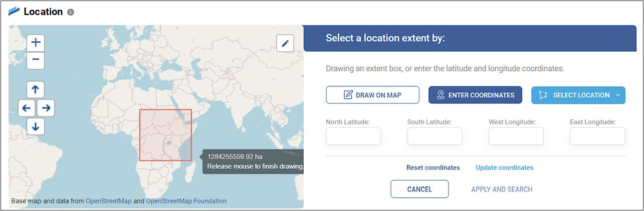The width and height of the screenshot is (644, 211).
Task: Zoom in on the map
Action: point(35,43)
